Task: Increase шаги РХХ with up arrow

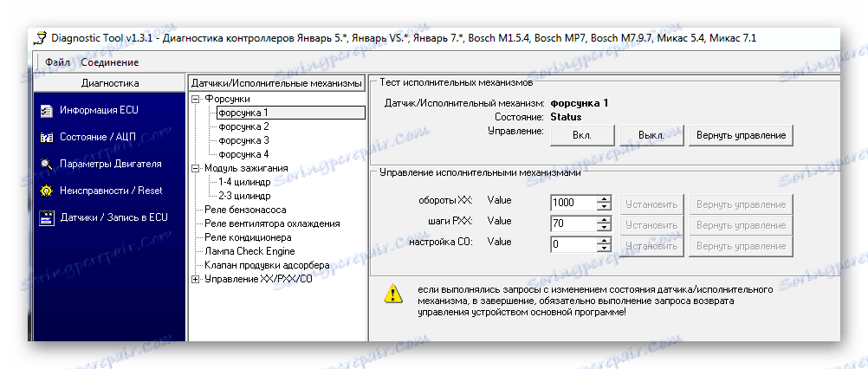Action: click(604, 220)
